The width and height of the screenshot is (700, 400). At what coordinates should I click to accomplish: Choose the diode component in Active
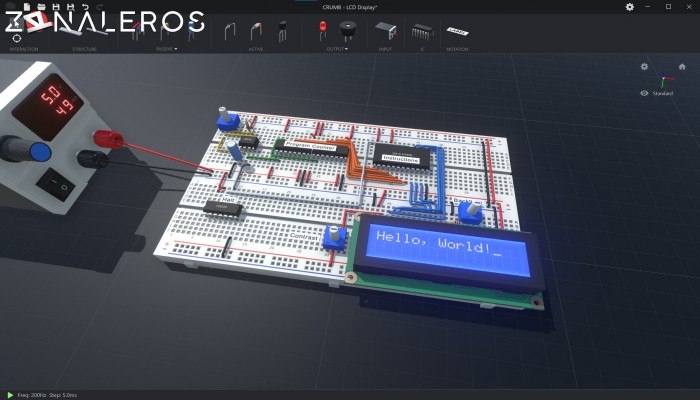click(x=256, y=31)
